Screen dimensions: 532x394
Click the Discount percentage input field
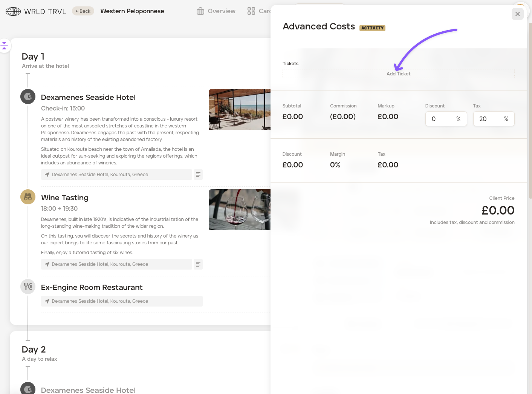(441, 119)
